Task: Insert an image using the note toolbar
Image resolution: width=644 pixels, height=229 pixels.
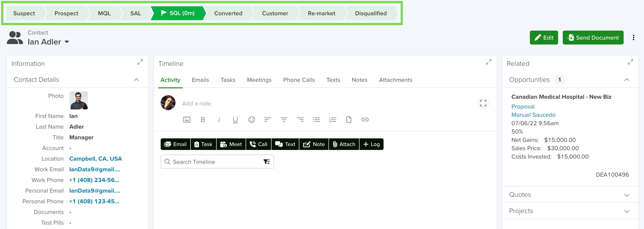Action: coord(187,120)
